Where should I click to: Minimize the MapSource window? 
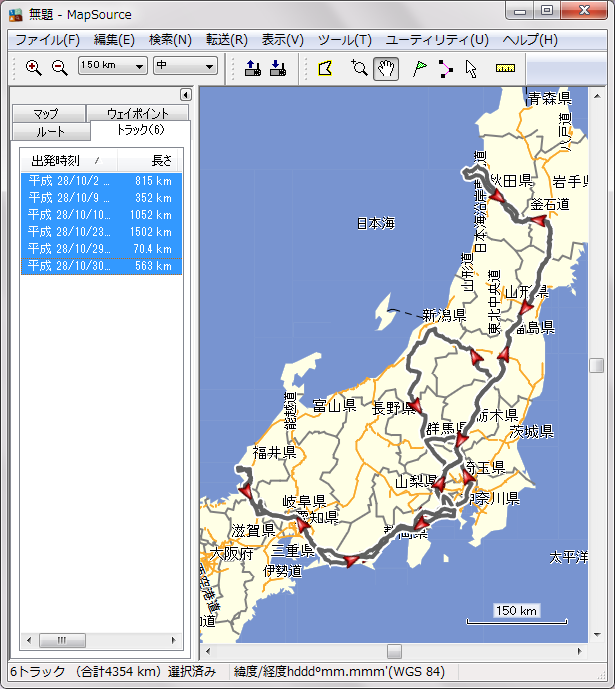(520, 11)
